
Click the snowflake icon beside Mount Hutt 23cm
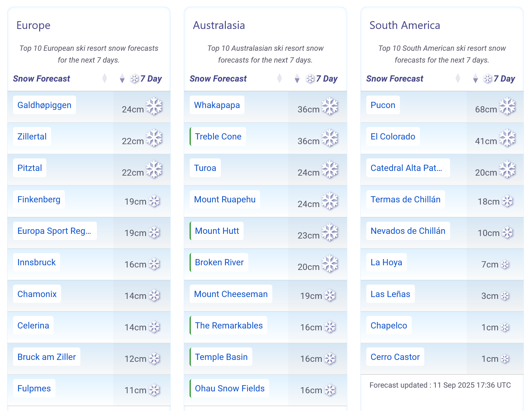[330, 232]
